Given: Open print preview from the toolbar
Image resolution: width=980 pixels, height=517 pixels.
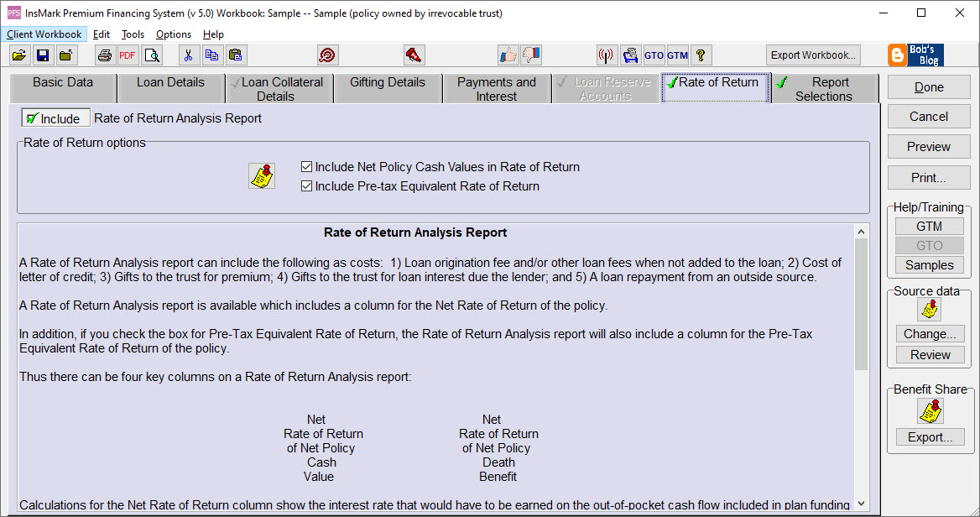Looking at the screenshot, I should pyautogui.click(x=152, y=55).
